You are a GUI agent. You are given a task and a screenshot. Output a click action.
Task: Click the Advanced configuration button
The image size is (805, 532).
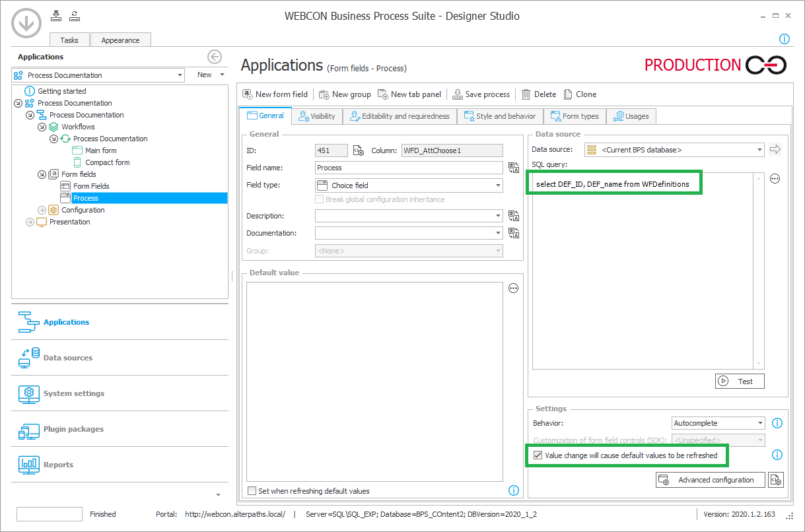pyautogui.click(x=710, y=480)
